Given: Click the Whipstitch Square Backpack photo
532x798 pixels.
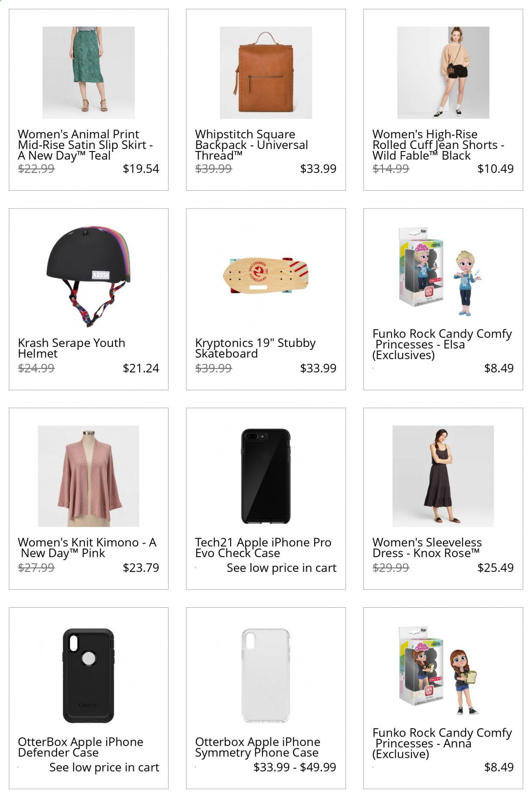Looking at the screenshot, I should [266, 73].
